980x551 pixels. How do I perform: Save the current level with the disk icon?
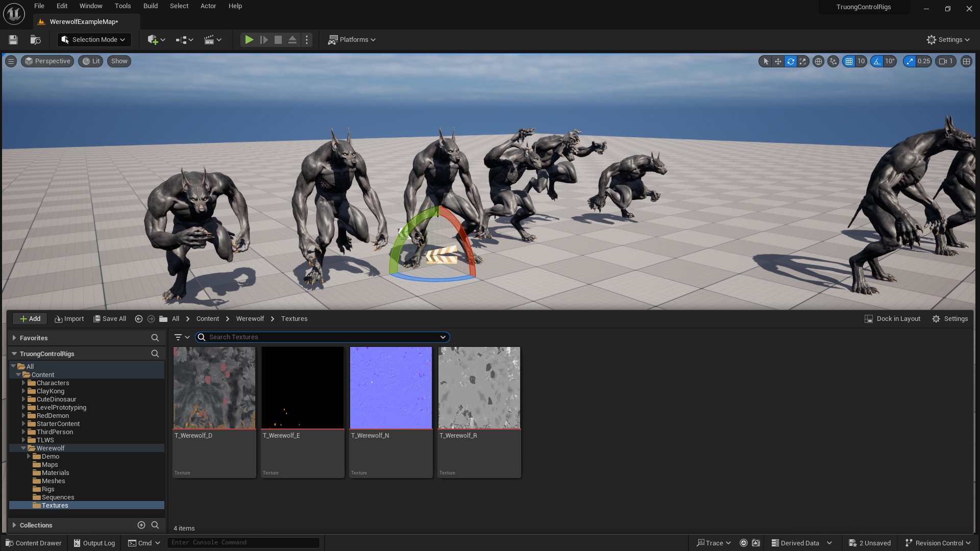(13, 40)
